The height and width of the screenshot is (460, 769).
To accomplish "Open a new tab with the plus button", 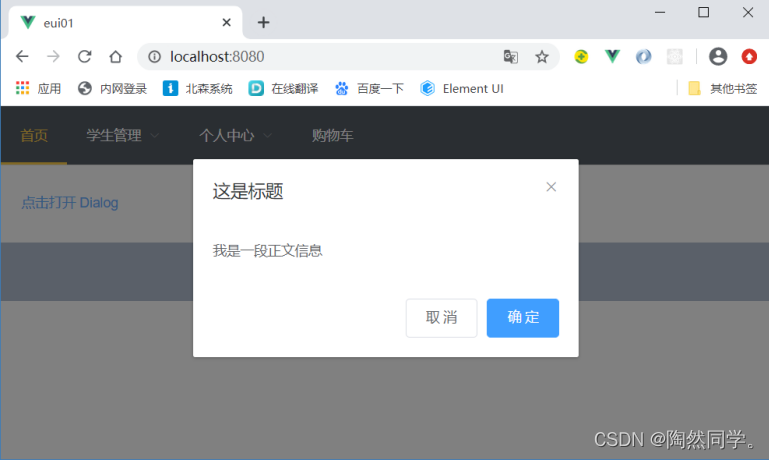I will [263, 23].
